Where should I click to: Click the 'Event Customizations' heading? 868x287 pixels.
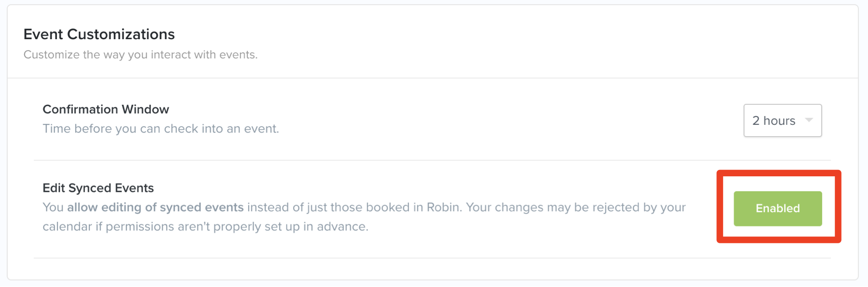pyautogui.click(x=99, y=34)
